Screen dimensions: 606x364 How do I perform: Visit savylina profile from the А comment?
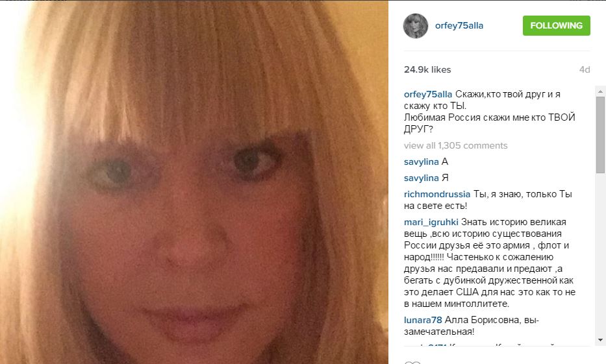tap(422, 162)
